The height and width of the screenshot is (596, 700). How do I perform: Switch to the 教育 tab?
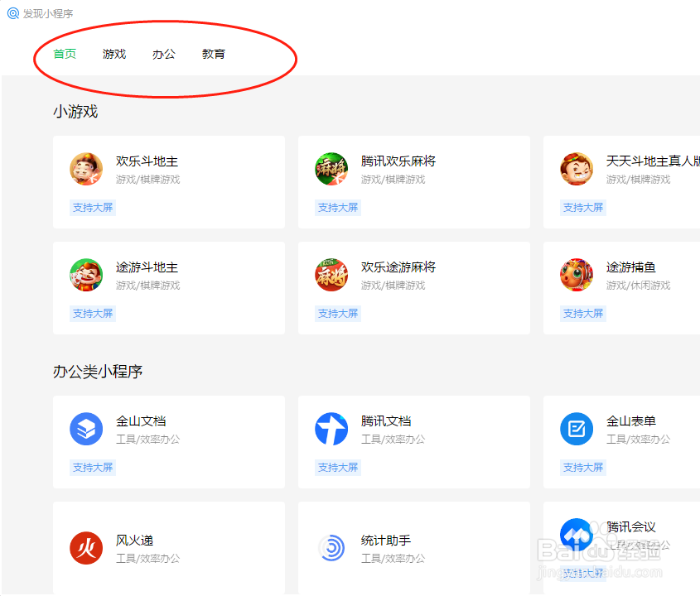[x=213, y=54]
